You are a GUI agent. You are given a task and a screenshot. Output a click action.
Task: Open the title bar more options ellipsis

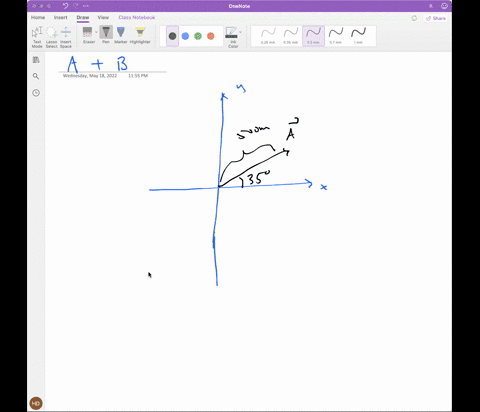coord(86,6)
